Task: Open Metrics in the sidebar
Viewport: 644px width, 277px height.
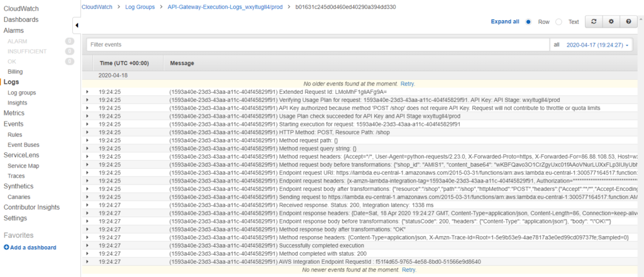Action: coord(14,113)
